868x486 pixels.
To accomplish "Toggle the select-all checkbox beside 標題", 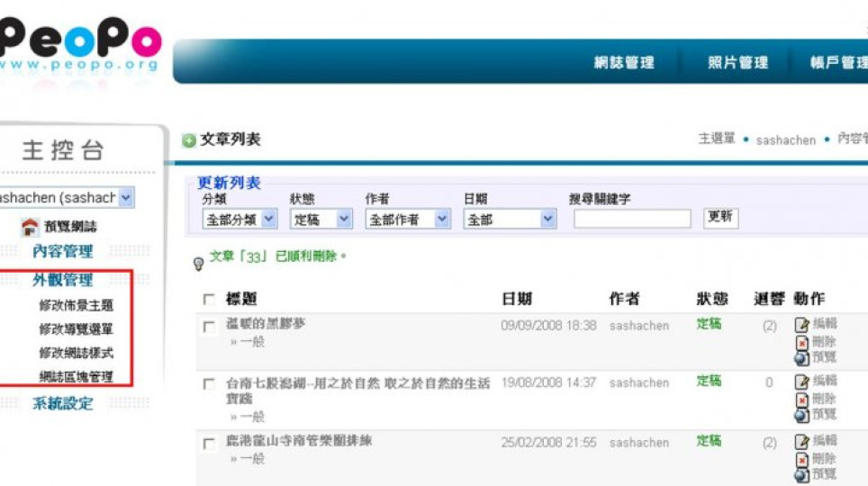I will tap(209, 300).
